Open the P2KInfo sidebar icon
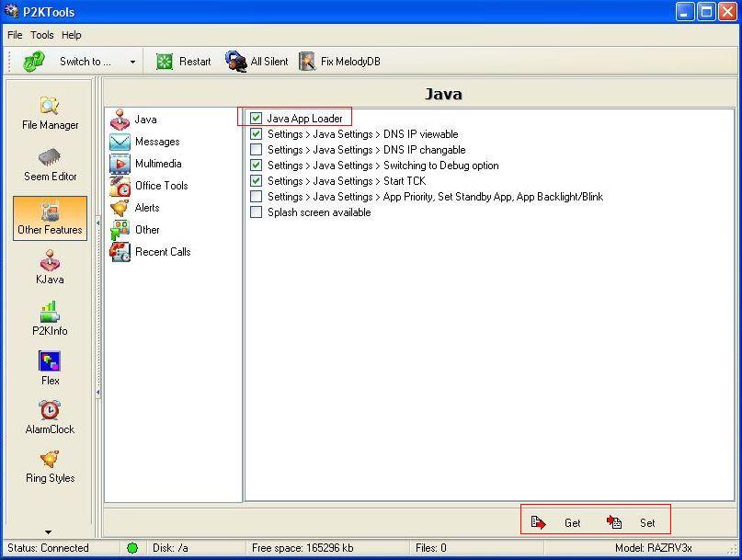The width and height of the screenshot is (742, 560). [50, 313]
